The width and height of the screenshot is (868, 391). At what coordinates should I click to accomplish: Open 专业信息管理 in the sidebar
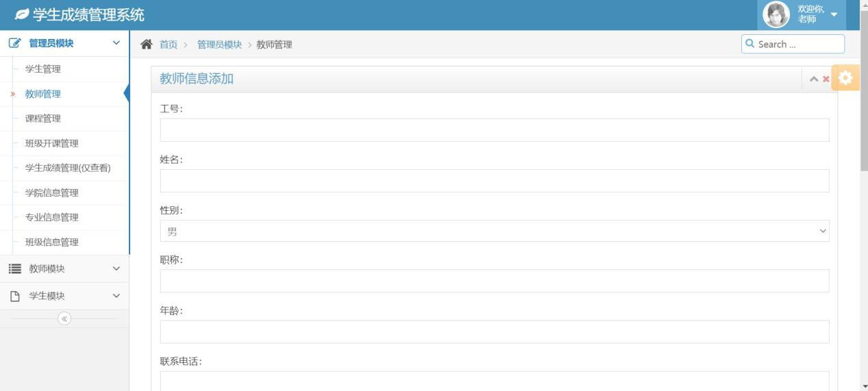click(x=52, y=217)
